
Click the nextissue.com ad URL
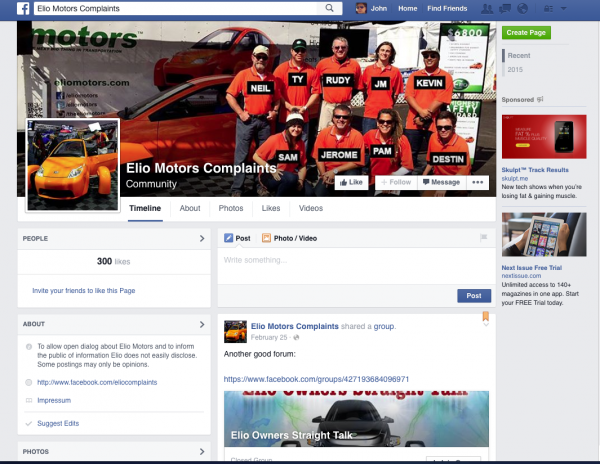(521, 276)
